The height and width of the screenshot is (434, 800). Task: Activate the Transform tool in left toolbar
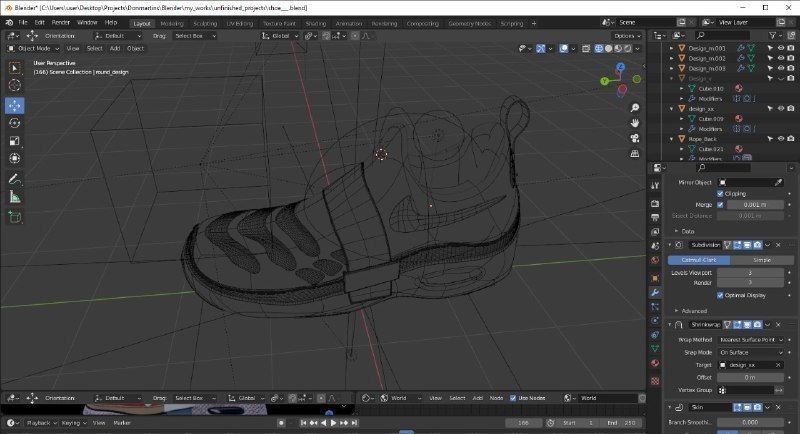(x=15, y=159)
